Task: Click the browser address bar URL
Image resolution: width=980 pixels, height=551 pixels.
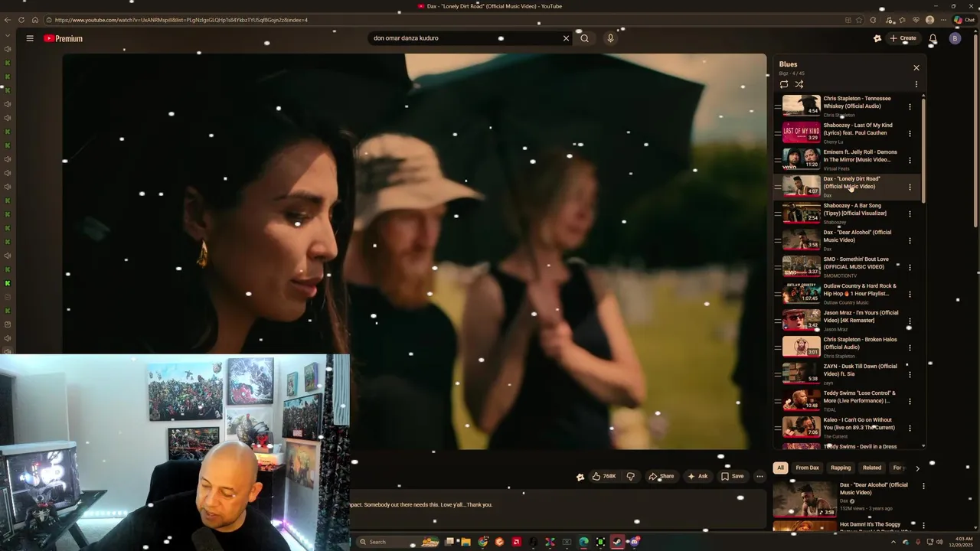Action: pyautogui.click(x=181, y=20)
